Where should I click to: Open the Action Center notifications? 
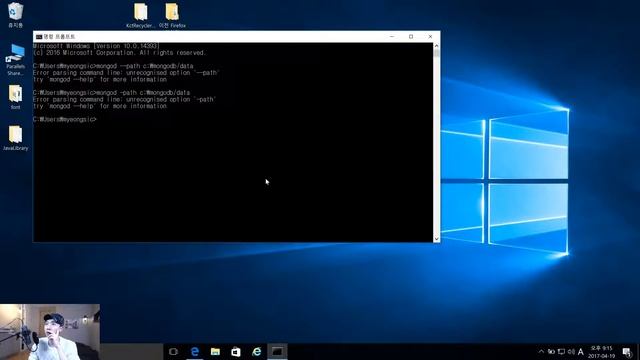tap(627, 351)
